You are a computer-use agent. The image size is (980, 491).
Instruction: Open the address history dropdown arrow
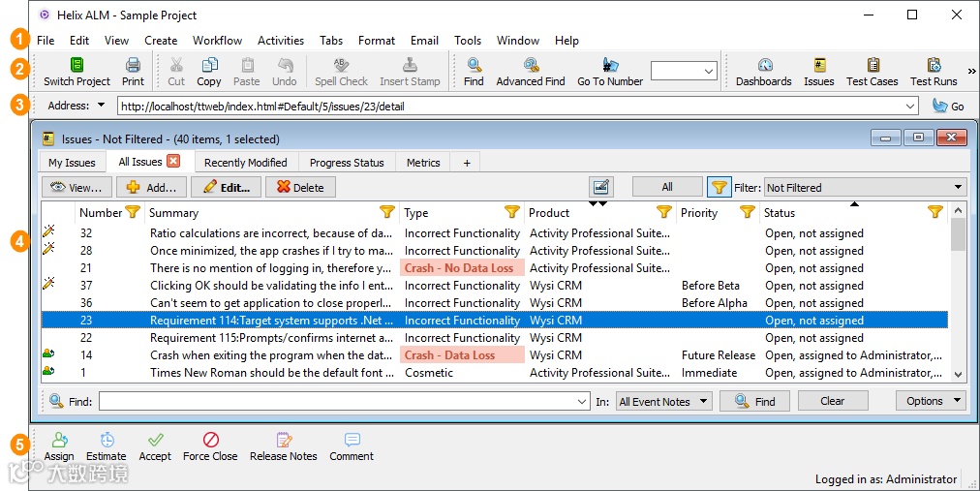coord(910,107)
